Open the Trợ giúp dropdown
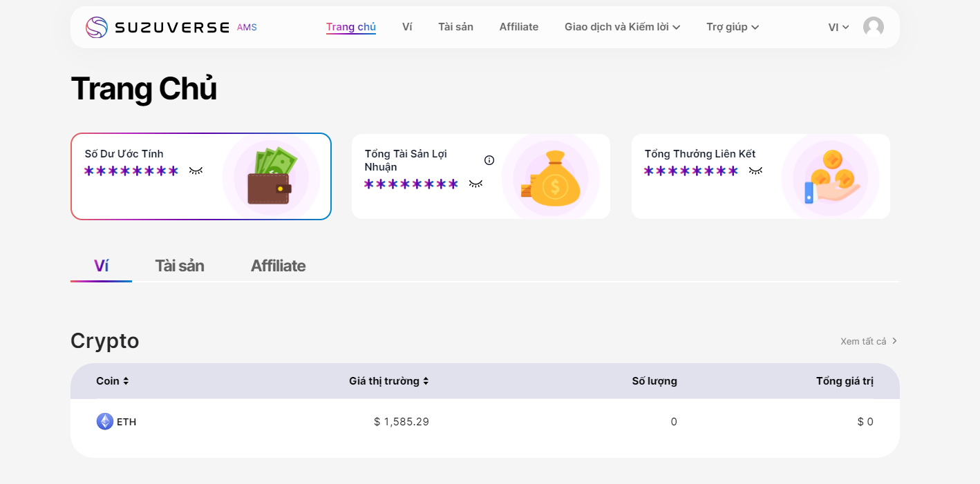The width and height of the screenshot is (980, 484). pos(733,27)
